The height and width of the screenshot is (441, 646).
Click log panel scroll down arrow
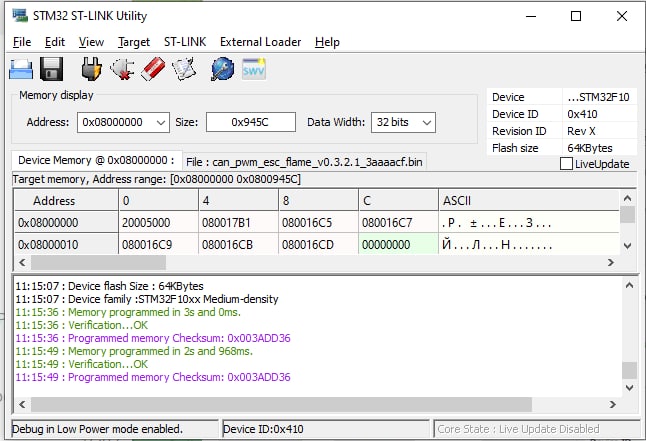click(x=629, y=387)
